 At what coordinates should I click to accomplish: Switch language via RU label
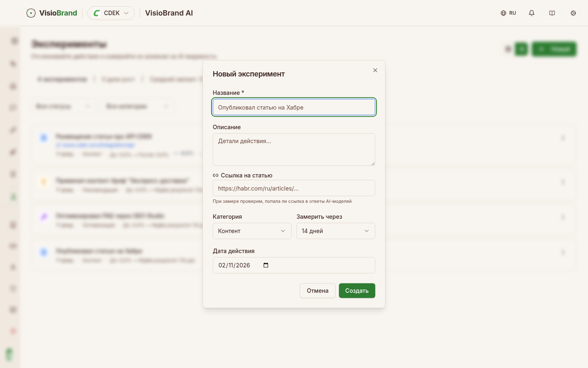[512, 13]
